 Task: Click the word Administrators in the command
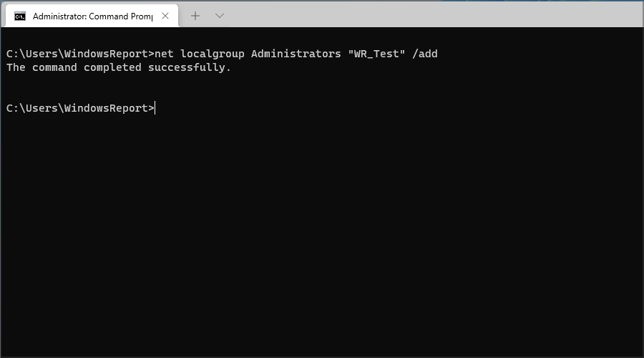[x=296, y=54]
